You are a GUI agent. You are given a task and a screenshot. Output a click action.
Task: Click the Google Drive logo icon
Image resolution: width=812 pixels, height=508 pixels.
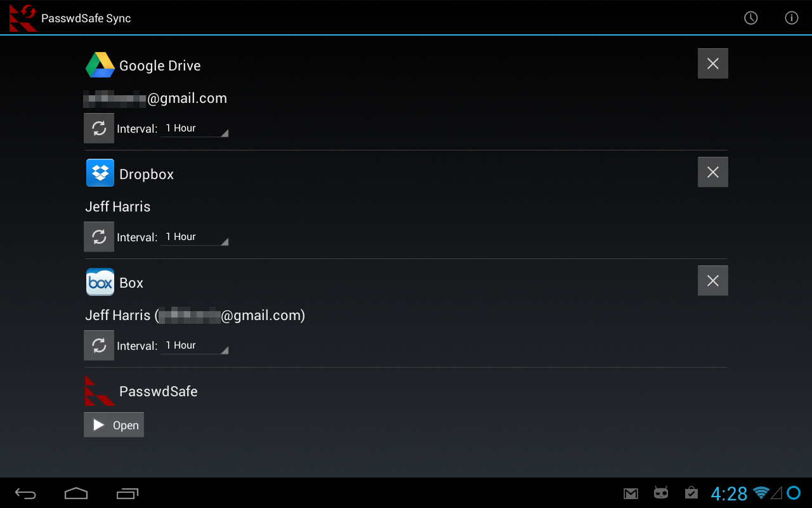click(x=100, y=65)
